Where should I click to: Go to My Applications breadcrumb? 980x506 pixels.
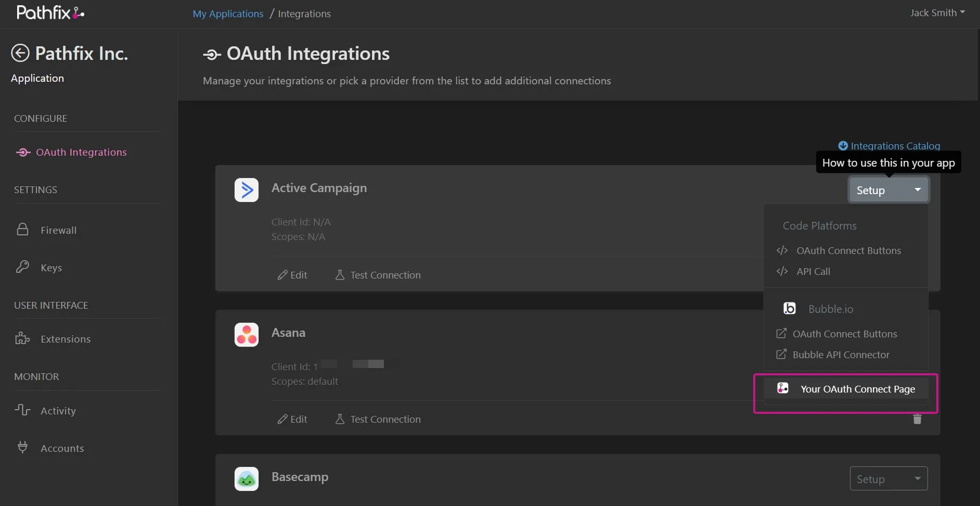pos(228,14)
